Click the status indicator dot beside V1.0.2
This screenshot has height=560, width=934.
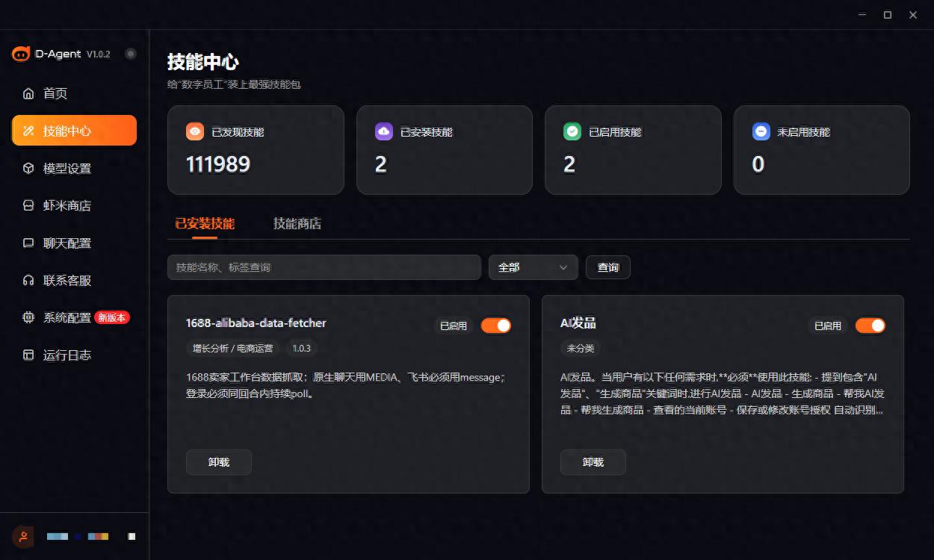[x=131, y=54]
